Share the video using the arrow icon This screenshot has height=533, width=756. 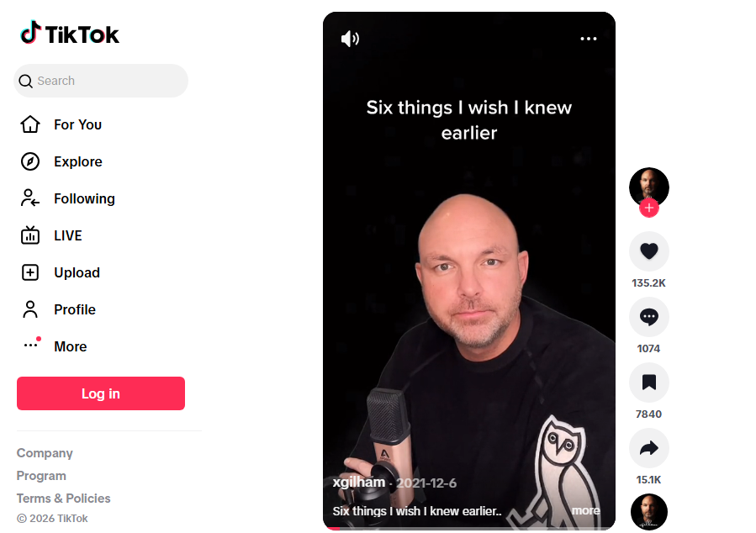pos(649,448)
